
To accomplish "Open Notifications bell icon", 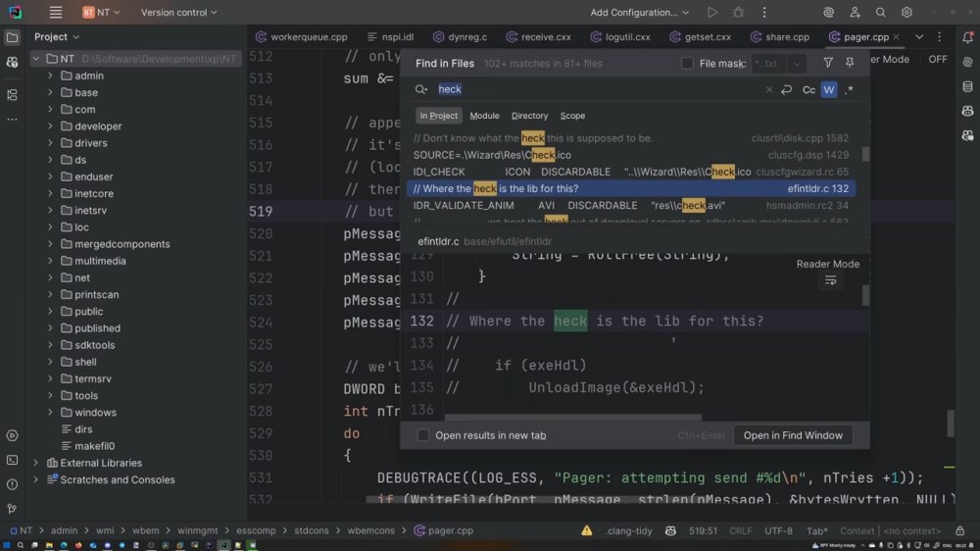I will point(967,37).
